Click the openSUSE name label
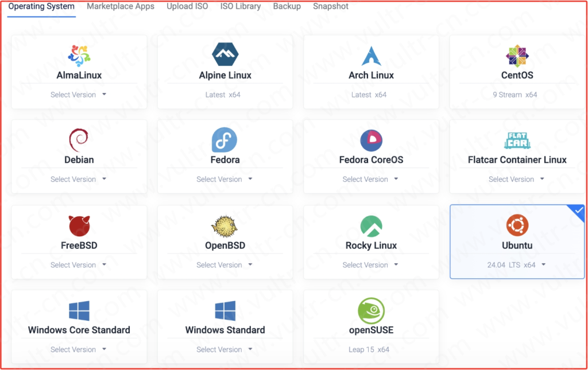The image size is (588, 370). tap(372, 330)
